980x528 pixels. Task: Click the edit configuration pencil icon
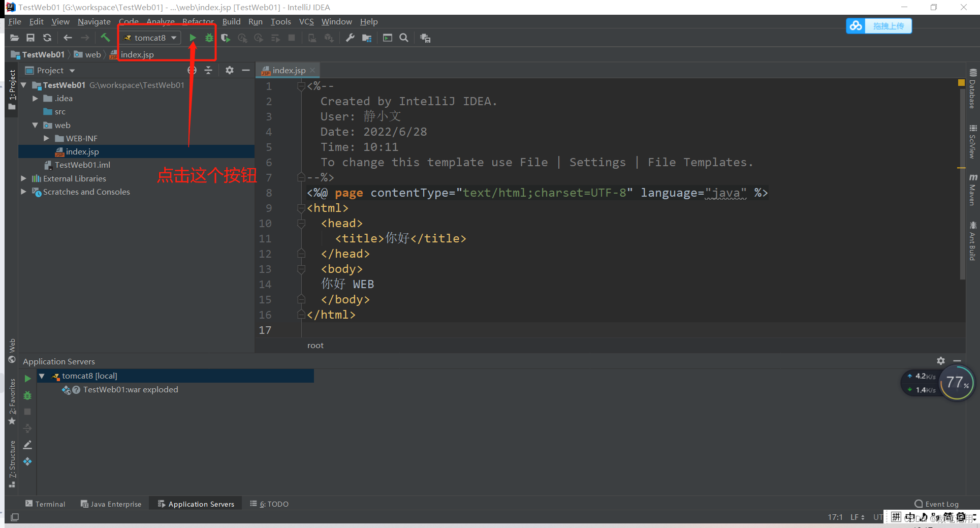click(27, 445)
